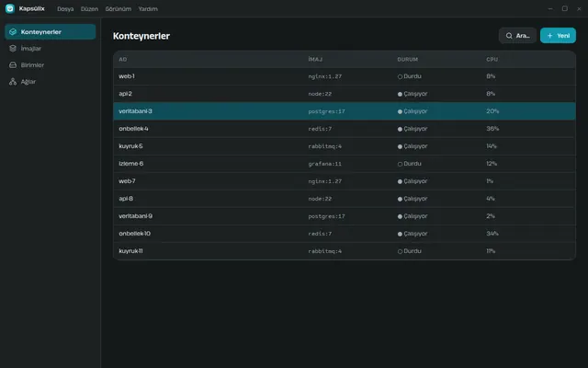
Task: Select the api-8 container row
Action: click(x=345, y=199)
